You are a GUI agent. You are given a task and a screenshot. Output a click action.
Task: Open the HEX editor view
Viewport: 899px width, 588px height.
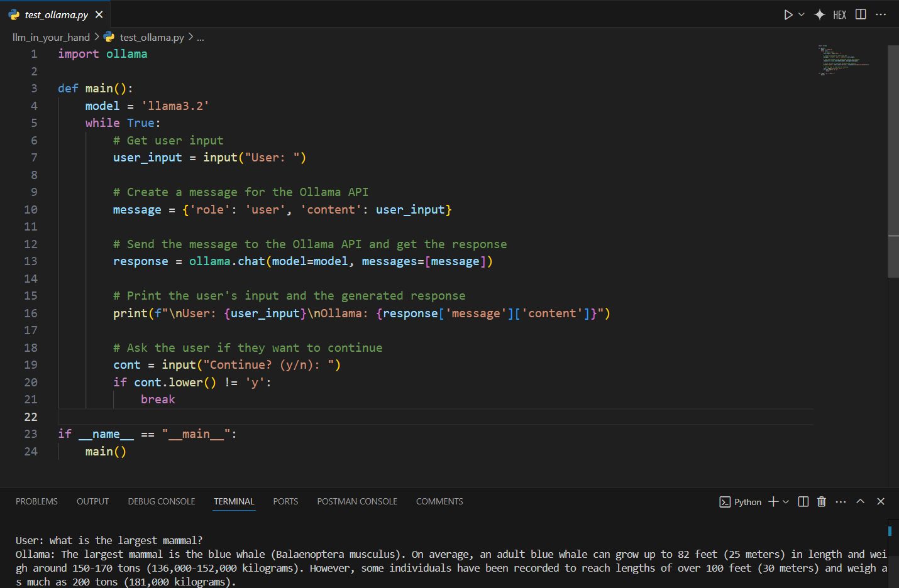tap(839, 14)
